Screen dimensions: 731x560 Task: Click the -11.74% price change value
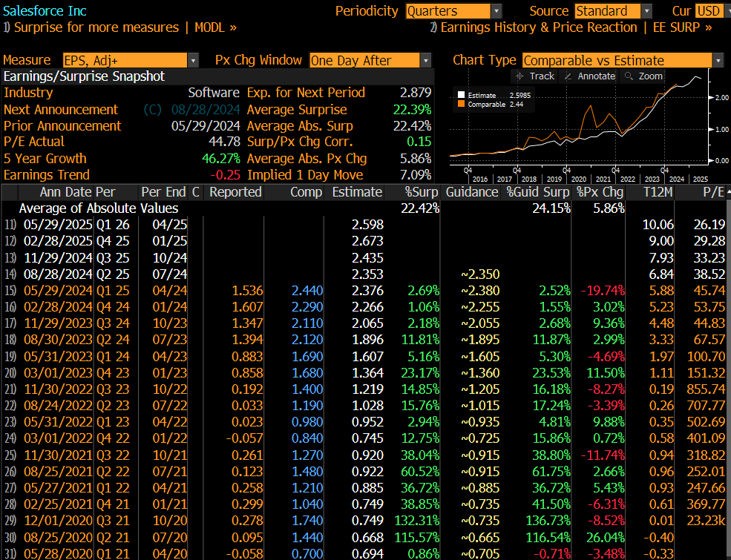click(x=602, y=455)
